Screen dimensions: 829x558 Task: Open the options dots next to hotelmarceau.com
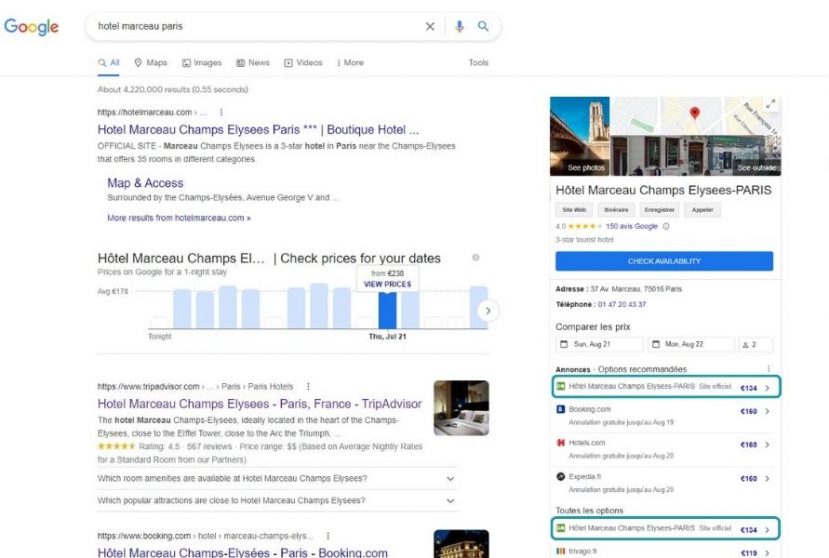[221, 112]
